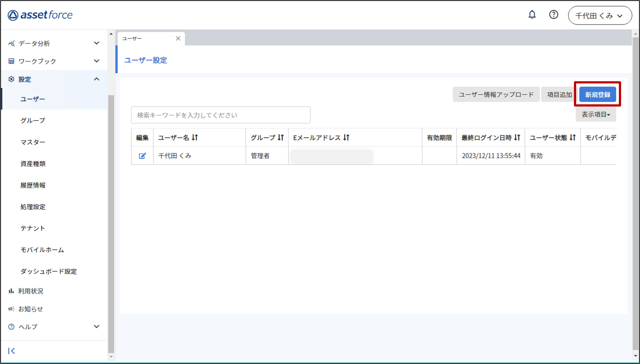Sort by ユーザー名 using its sort arrows
Image resolution: width=640 pixels, height=364 pixels.
pyautogui.click(x=195, y=137)
